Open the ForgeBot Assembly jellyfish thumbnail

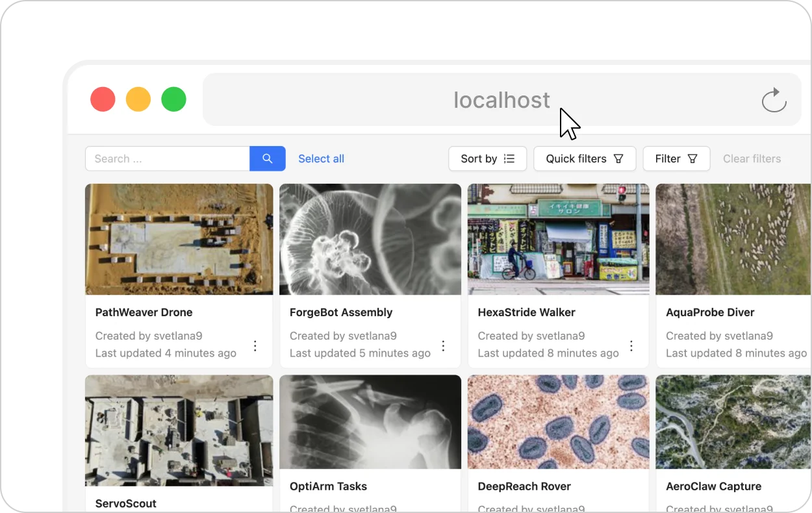click(370, 240)
